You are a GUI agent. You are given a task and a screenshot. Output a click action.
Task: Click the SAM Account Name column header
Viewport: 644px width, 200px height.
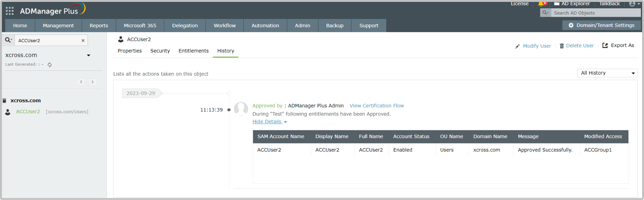tap(281, 136)
